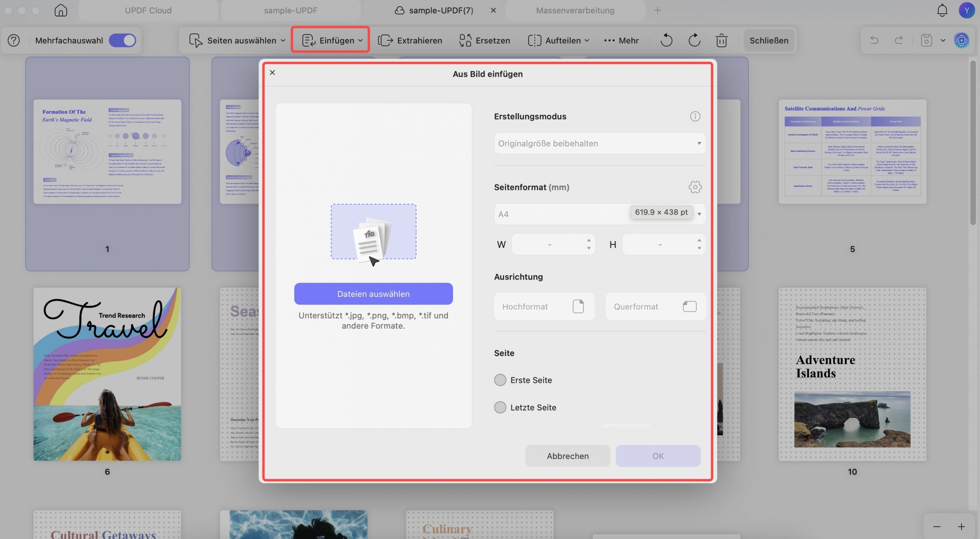This screenshot has height=539, width=980.
Task: Close the sample-UPDF(7) tab
Action: tap(493, 10)
